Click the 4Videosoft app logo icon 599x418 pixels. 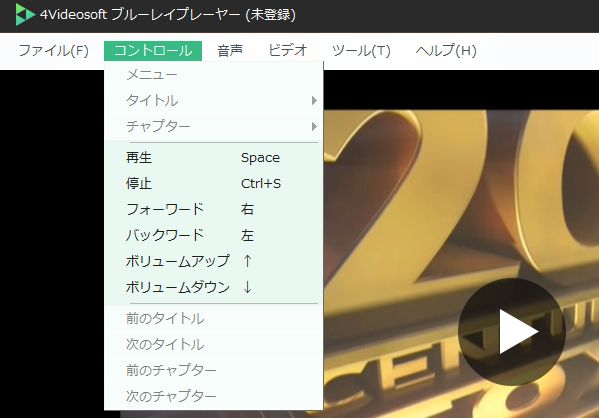(25, 15)
